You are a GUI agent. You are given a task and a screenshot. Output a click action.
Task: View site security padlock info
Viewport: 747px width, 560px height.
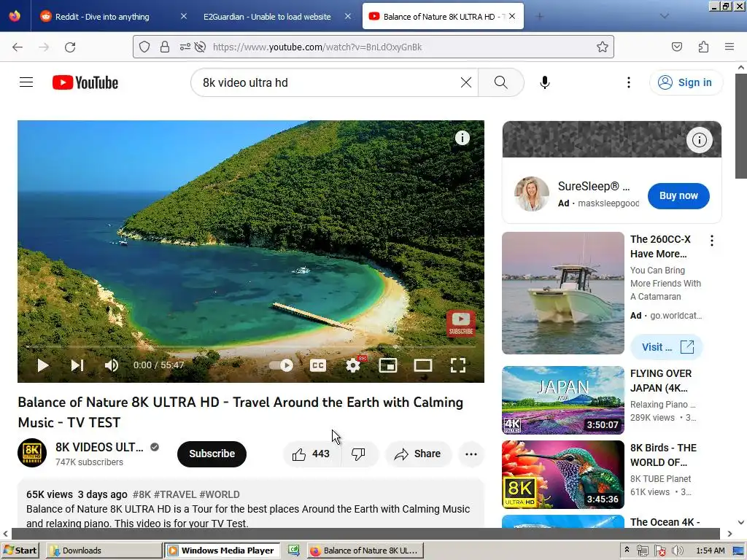(165, 47)
